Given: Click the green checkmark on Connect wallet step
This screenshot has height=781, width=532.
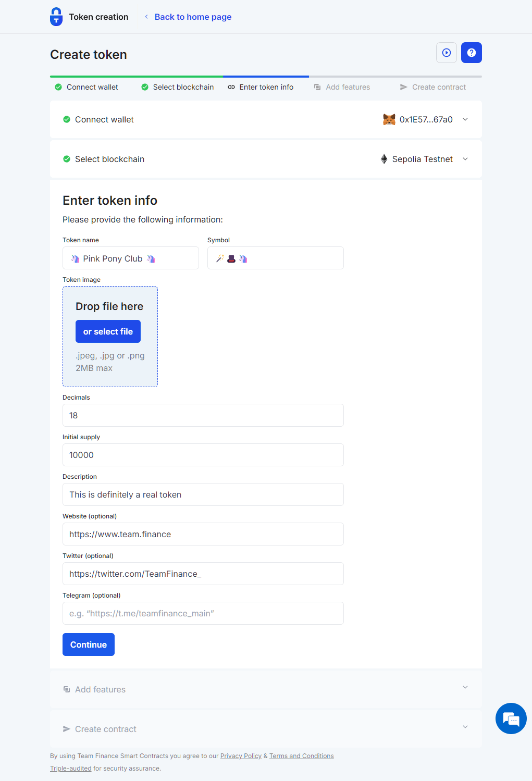Looking at the screenshot, I should coord(58,87).
